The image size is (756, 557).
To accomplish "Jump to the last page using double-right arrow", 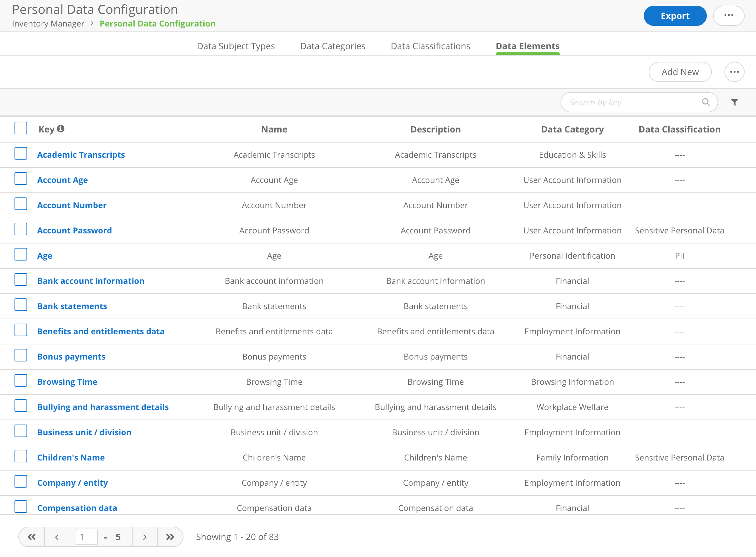I will pos(170,536).
